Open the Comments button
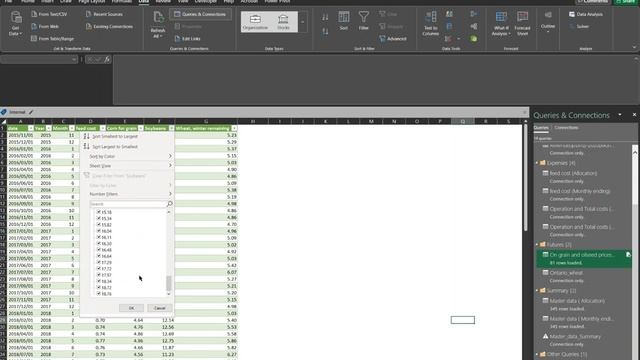This screenshot has width=640, height=360. 592,1
